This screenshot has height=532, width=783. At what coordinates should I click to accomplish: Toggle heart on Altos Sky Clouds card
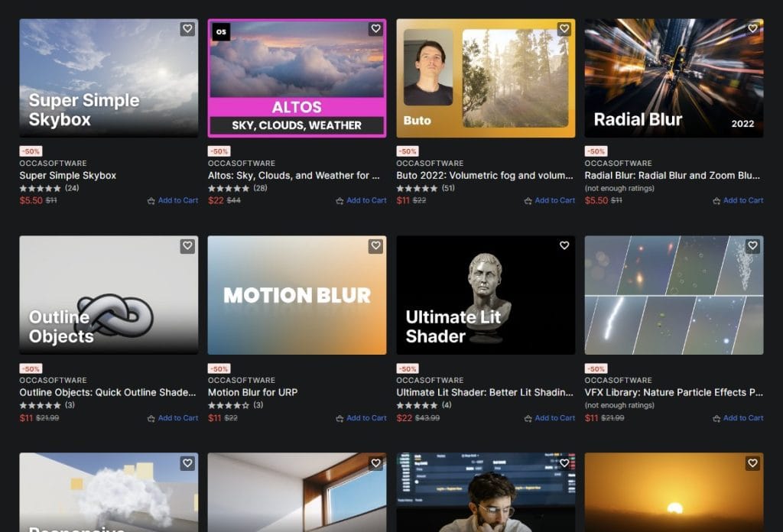375,29
